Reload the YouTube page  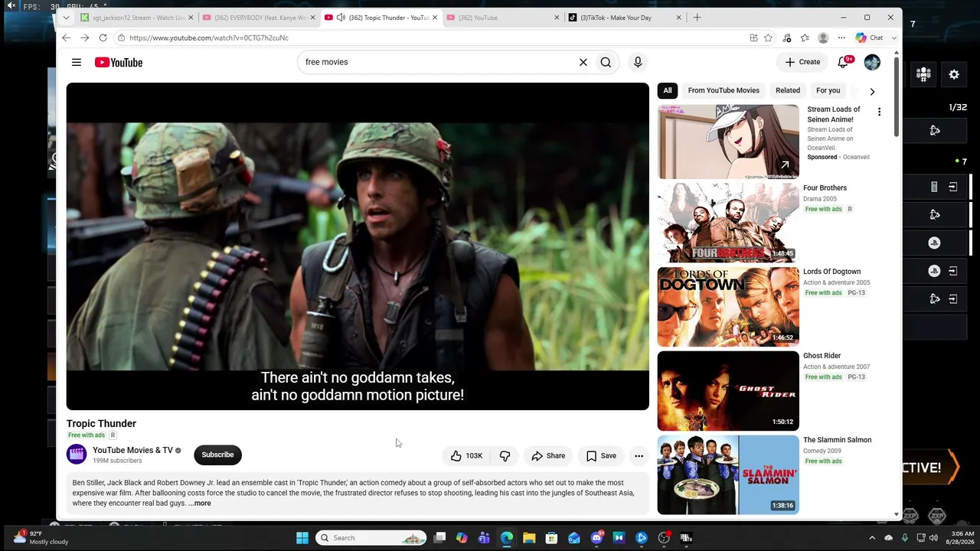(103, 37)
